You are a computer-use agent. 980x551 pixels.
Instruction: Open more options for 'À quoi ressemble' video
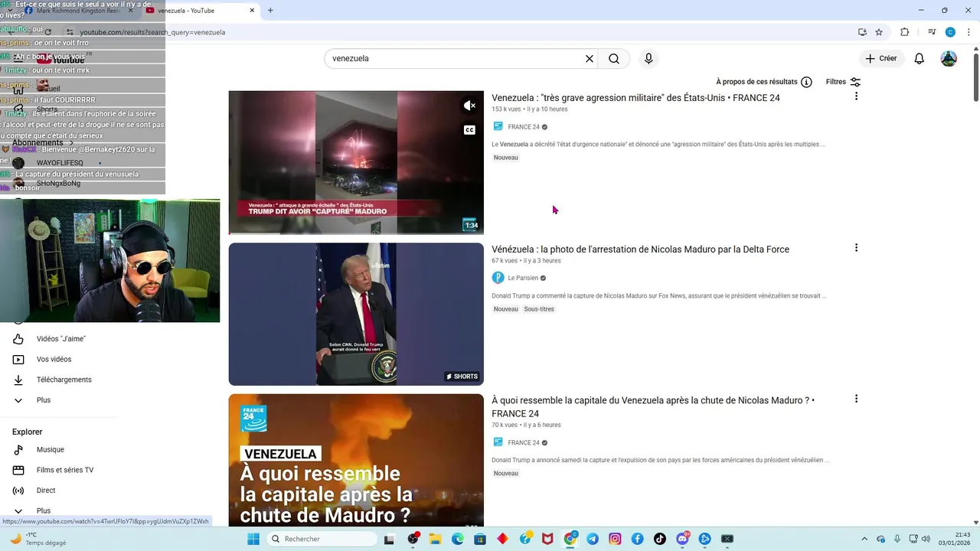(x=856, y=399)
